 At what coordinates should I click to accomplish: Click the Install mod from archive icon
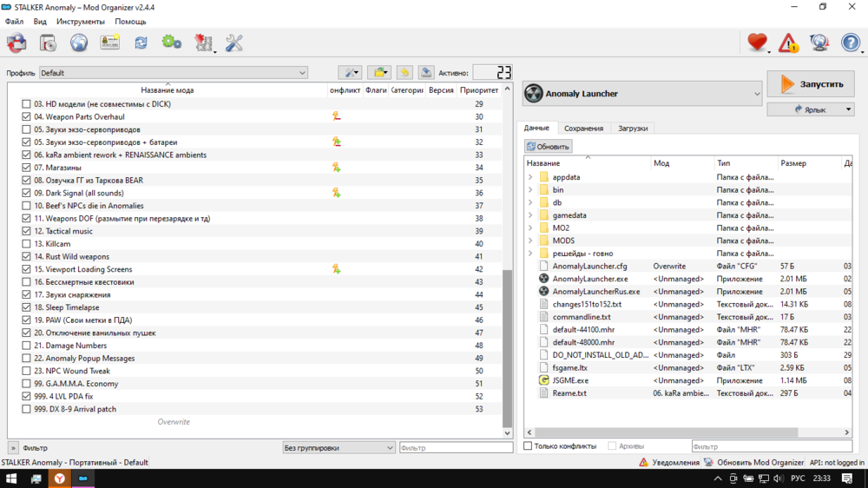tap(16, 42)
